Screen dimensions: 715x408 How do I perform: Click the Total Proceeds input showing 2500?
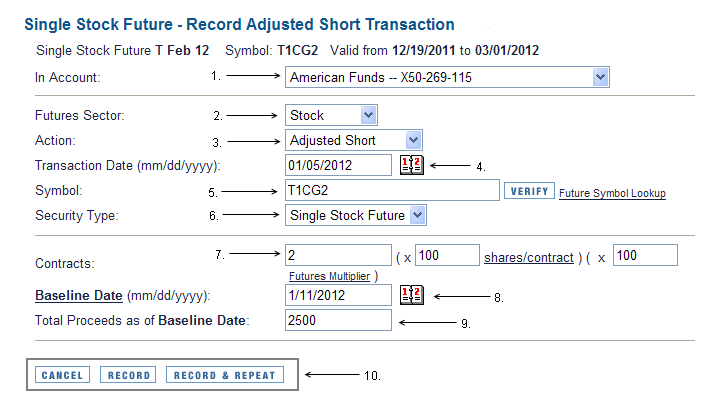coord(338,320)
